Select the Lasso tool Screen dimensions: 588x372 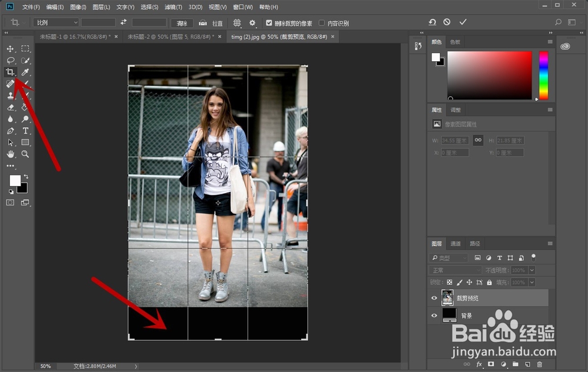(x=11, y=61)
